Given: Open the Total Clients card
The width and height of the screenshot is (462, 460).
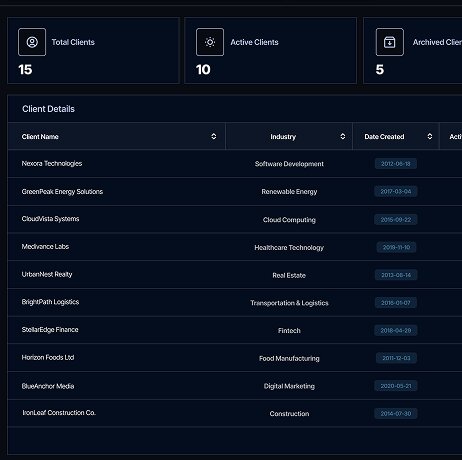Looking at the screenshot, I should coord(93,50).
